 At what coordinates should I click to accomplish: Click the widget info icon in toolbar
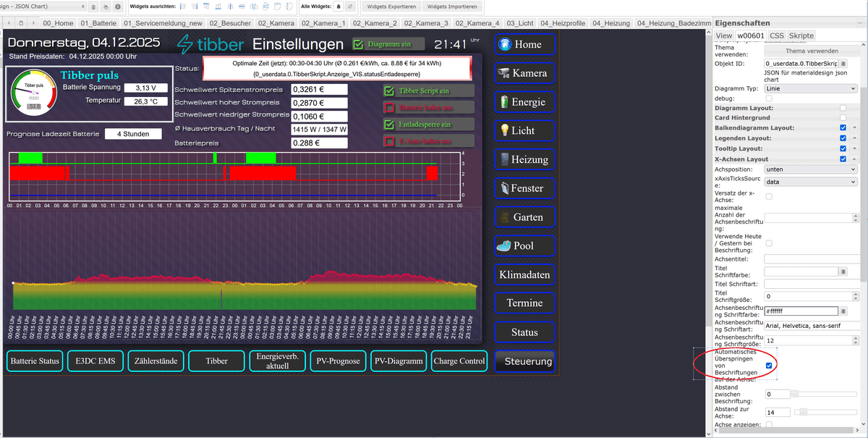(x=118, y=7)
